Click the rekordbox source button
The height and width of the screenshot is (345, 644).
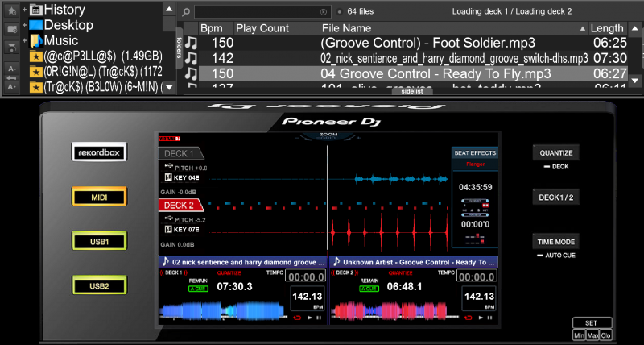click(94, 152)
